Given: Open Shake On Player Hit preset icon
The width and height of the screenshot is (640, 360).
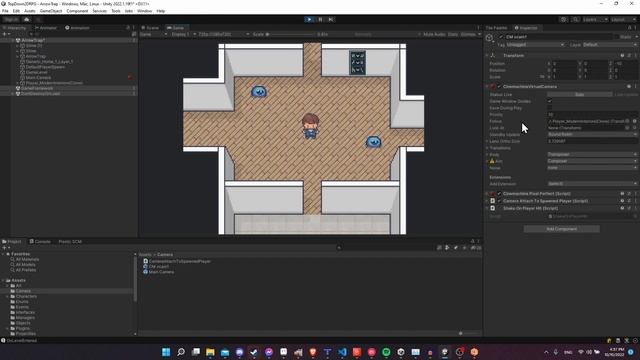Looking at the screenshot, I should pyautogui.click(x=629, y=208).
